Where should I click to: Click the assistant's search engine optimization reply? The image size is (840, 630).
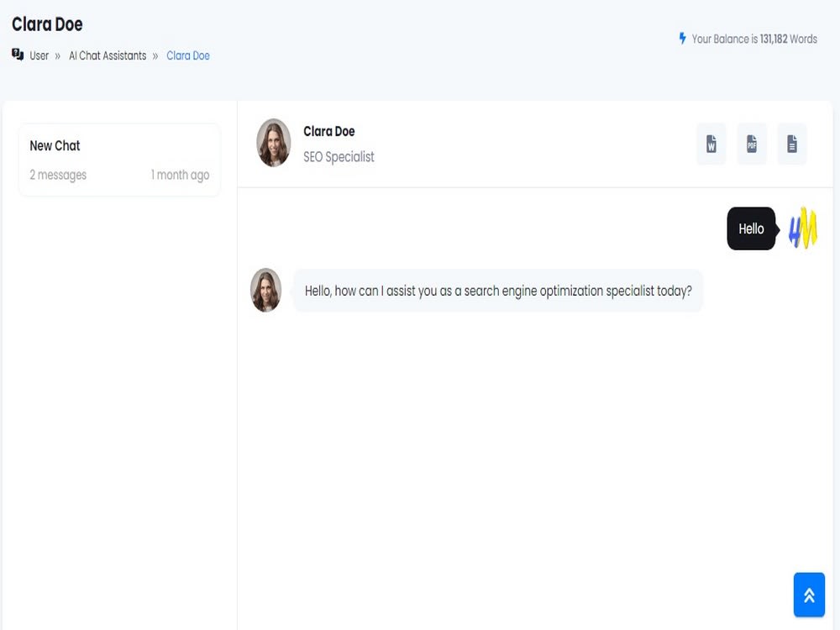click(x=497, y=291)
